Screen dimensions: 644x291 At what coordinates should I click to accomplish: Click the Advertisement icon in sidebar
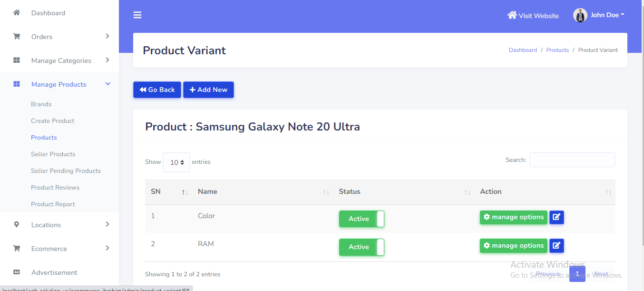(x=17, y=272)
